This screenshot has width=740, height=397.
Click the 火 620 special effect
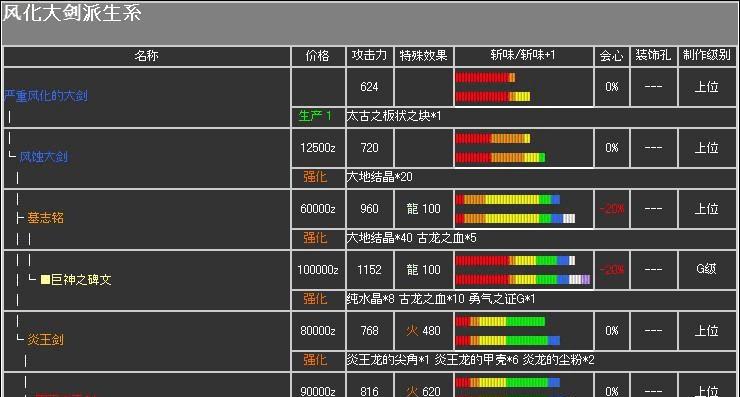point(423,391)
